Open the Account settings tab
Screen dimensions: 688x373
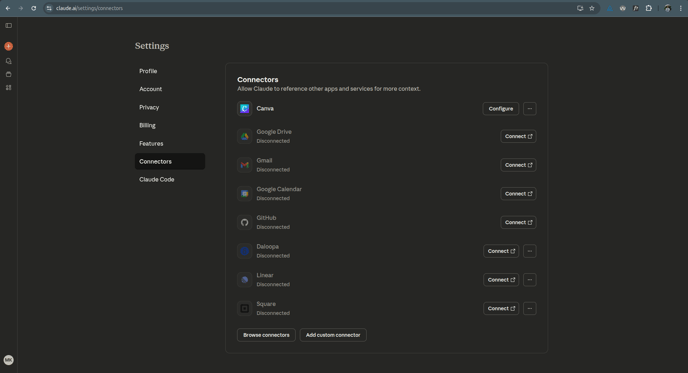[170, 89]
